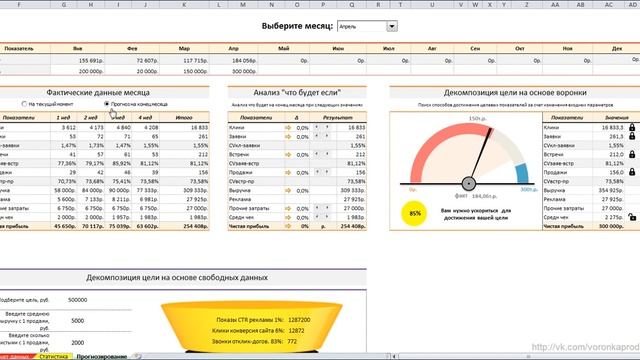Click right spinner arrow in Продажи what-if row
Screen dimensions: 640x360
[x=327, y=173]
